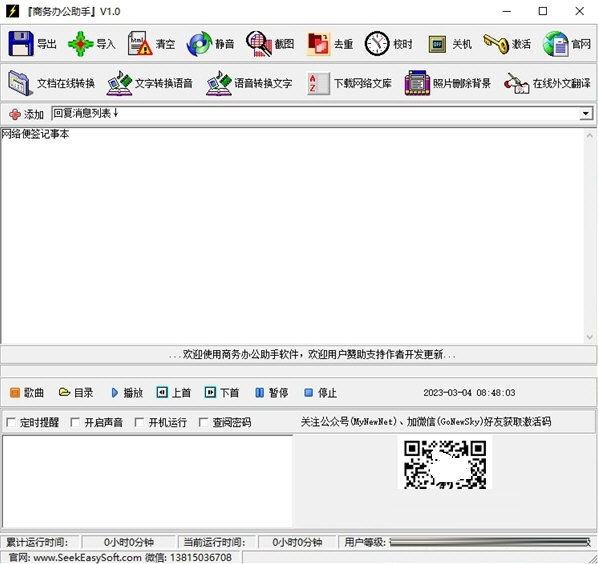Open 文档在线转换 folder icon
This screenshot has width=598, height=564.
[x=21, y=83]
